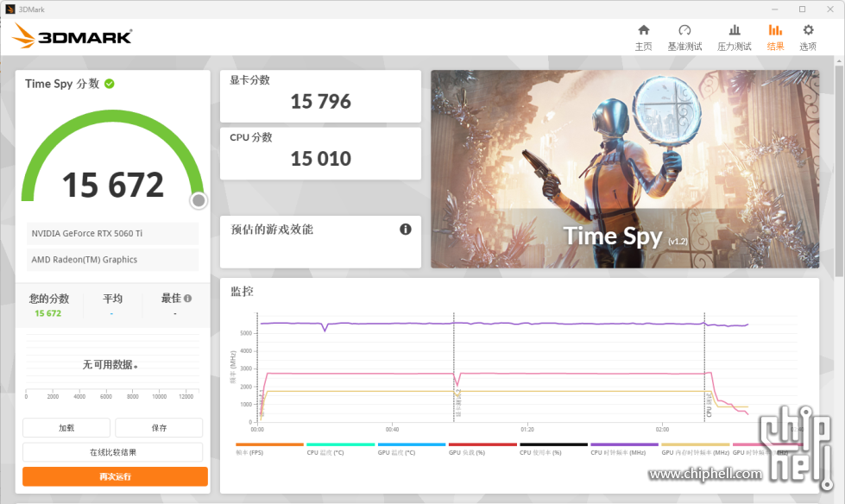Go to the 主页 home icon

(x=643, y=29)
